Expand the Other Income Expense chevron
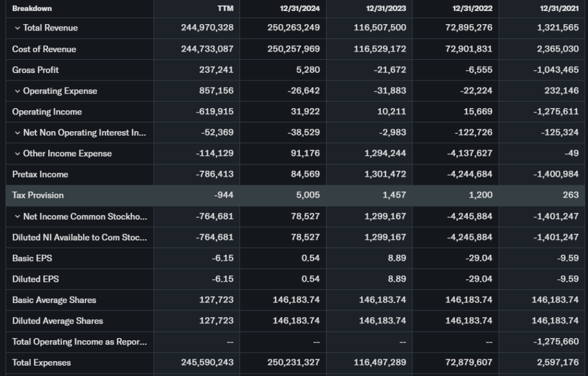Viewport: 588px width, 376px height. [x=17, y=154]
